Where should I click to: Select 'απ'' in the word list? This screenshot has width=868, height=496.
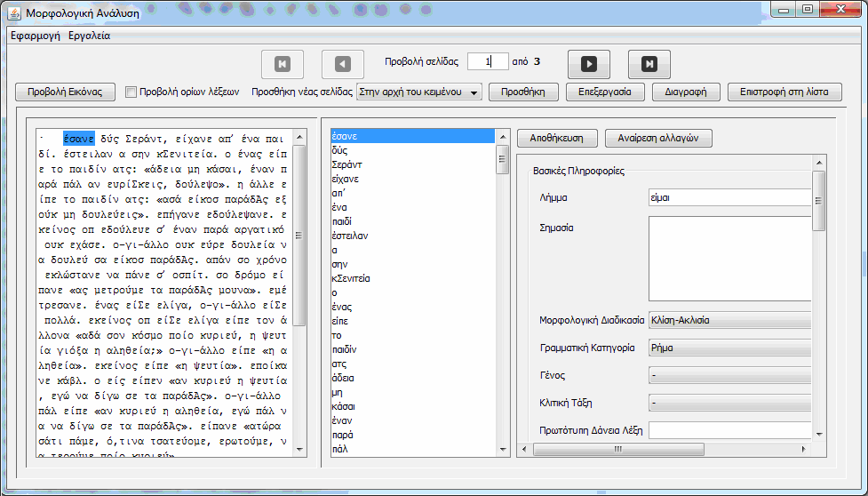point(412,193)
